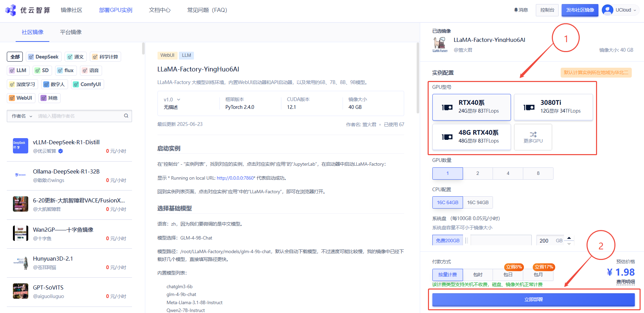Select 按量计费 payment method
Viewport: 644px width, 313px height.
coord(448,275)
